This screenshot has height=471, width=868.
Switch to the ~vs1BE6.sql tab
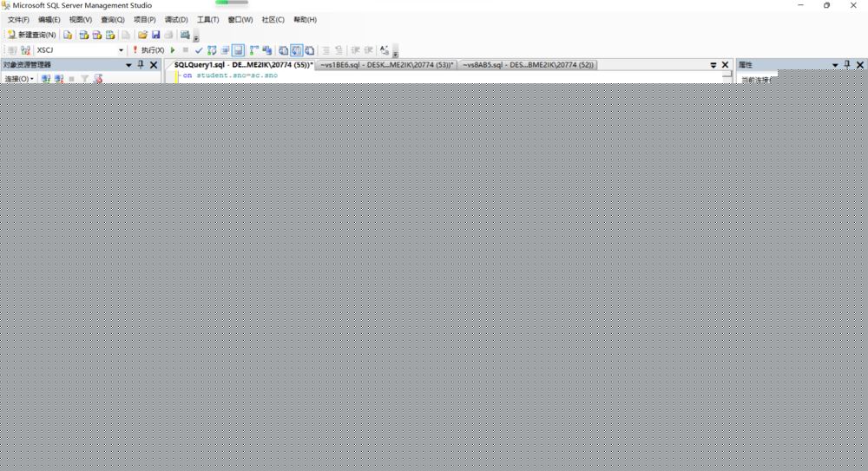pos(386,65)
